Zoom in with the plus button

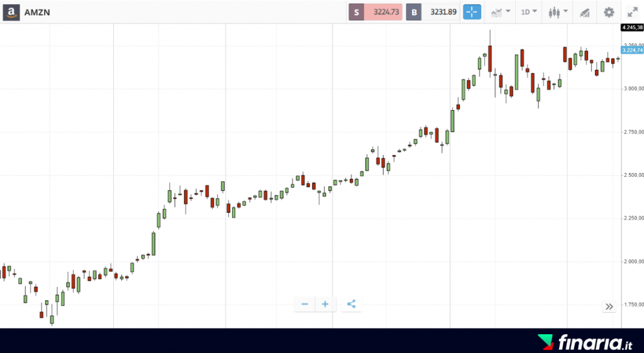325,304
